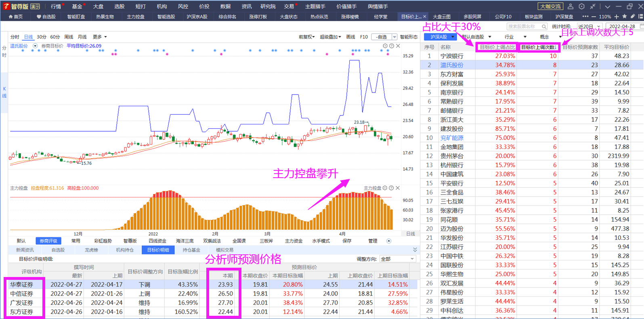Click the 主力控盘 panel settings icon
The image size is (644, 319).
(385, 188)
